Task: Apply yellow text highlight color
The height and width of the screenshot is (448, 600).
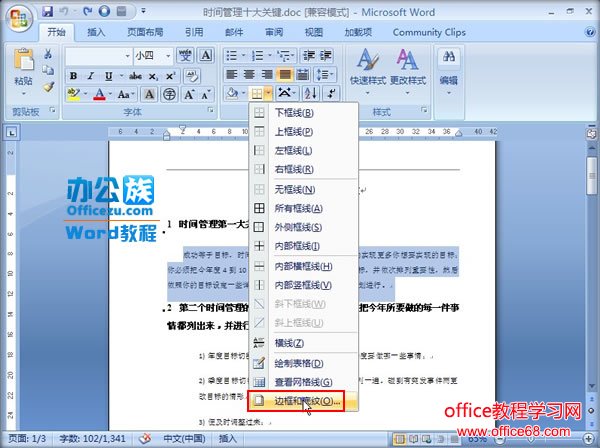Action: pyautogui.click(x=73, y=94)
